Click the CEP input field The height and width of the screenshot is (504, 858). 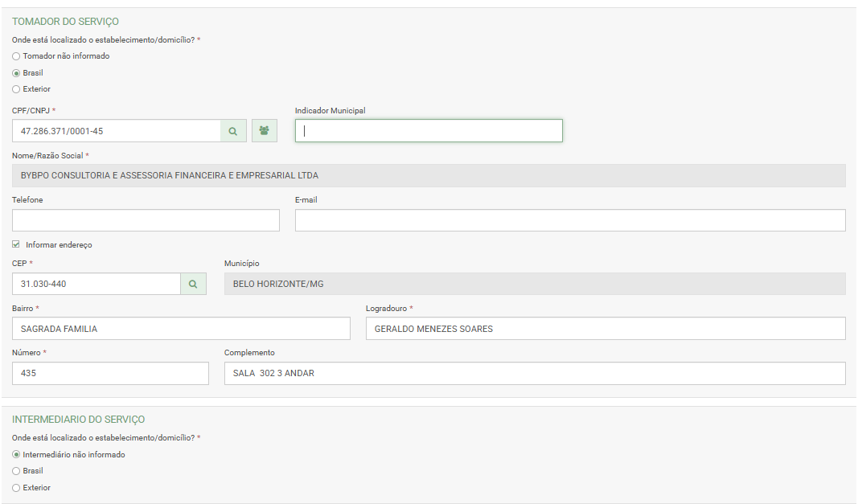[x=96, y=284]
